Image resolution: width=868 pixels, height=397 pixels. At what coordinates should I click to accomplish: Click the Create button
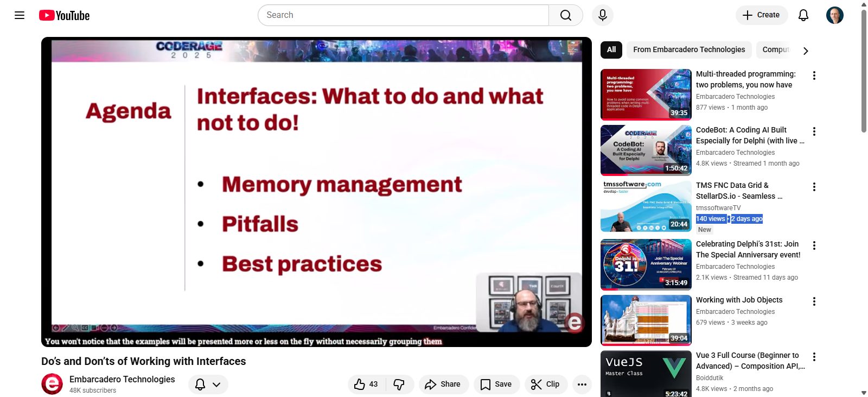pos(761,15)
